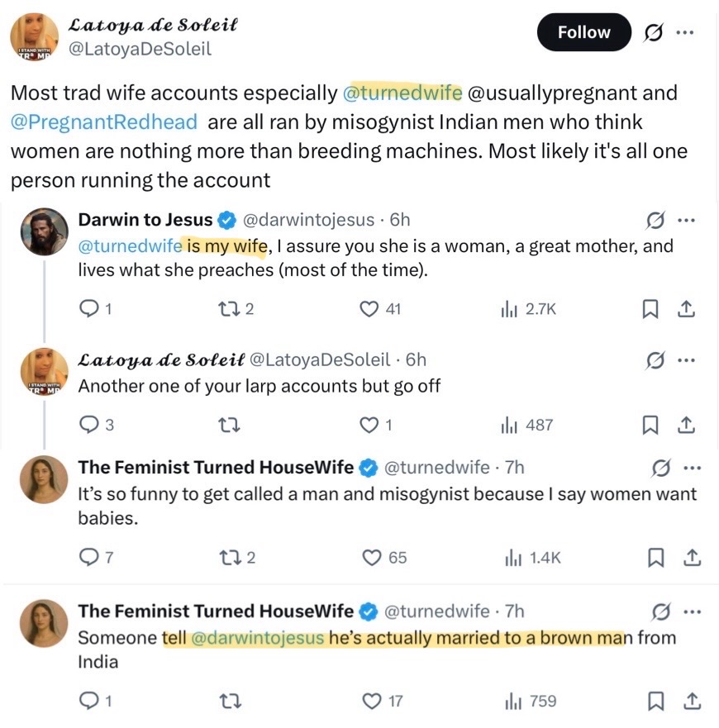
Task: Follow Latoya de Soleil's account
Action: 583,32
